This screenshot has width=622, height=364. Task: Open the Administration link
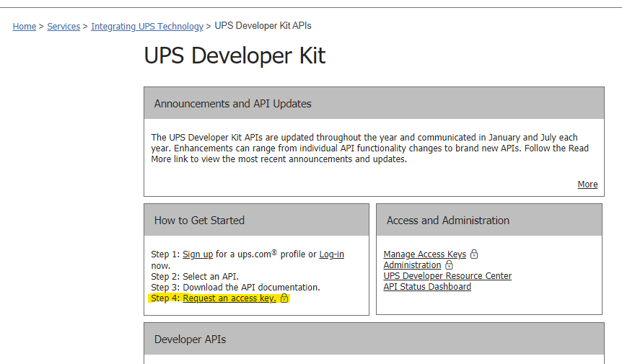412,265
